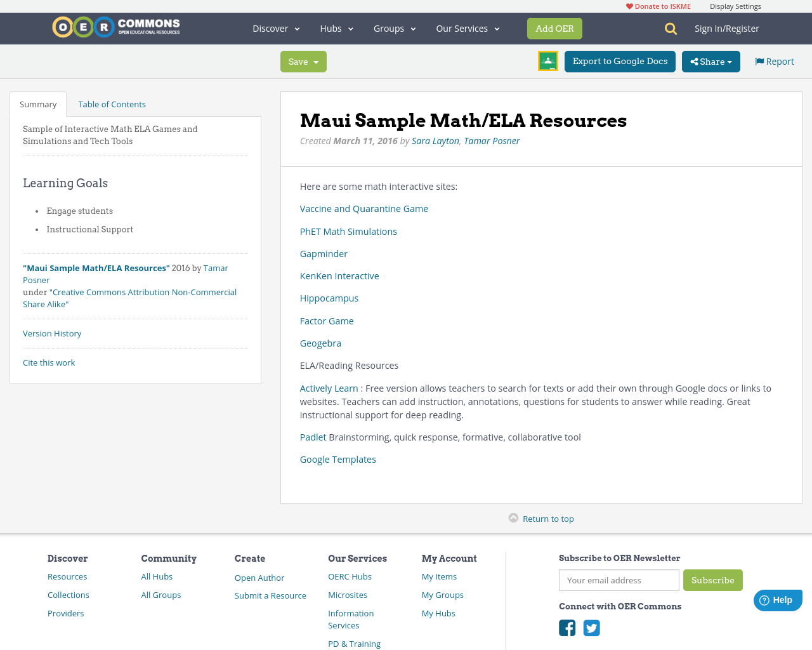This screenshot has width=812, height=650.
Task: Click the newsletter email address field
Action: pos(619,580)
